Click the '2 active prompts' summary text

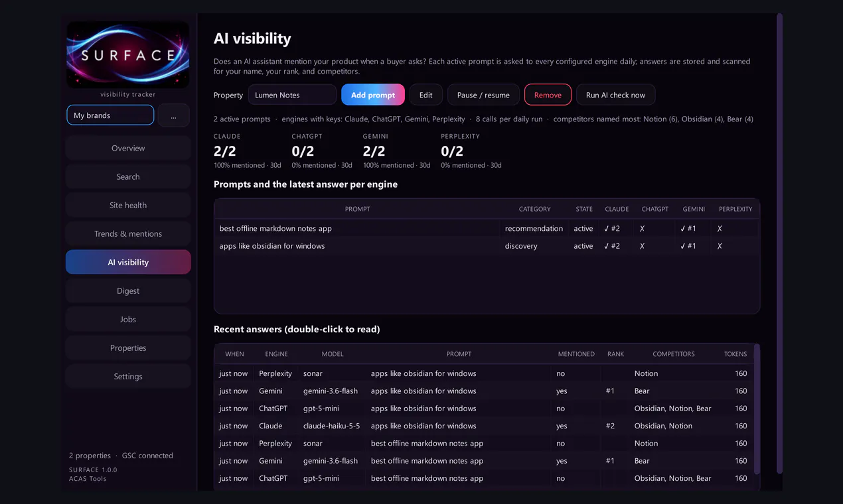242,119
